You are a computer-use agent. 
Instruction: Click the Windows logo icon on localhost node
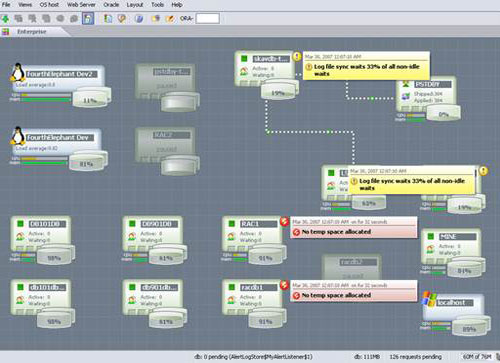428,299
